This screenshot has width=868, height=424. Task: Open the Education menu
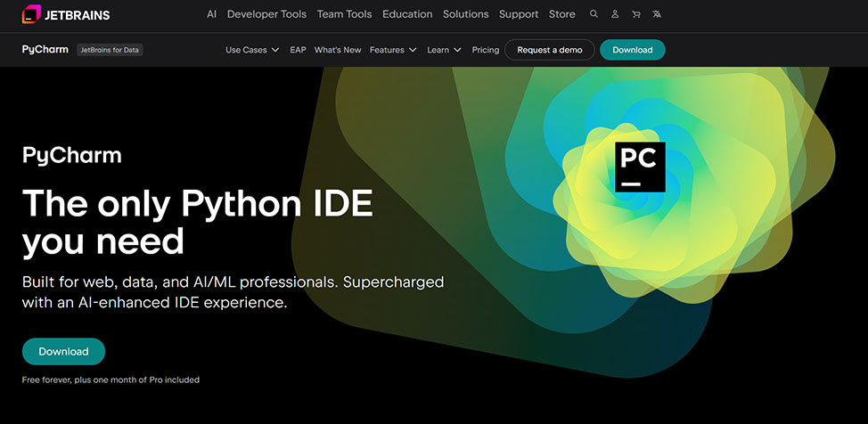click(407, 14)
